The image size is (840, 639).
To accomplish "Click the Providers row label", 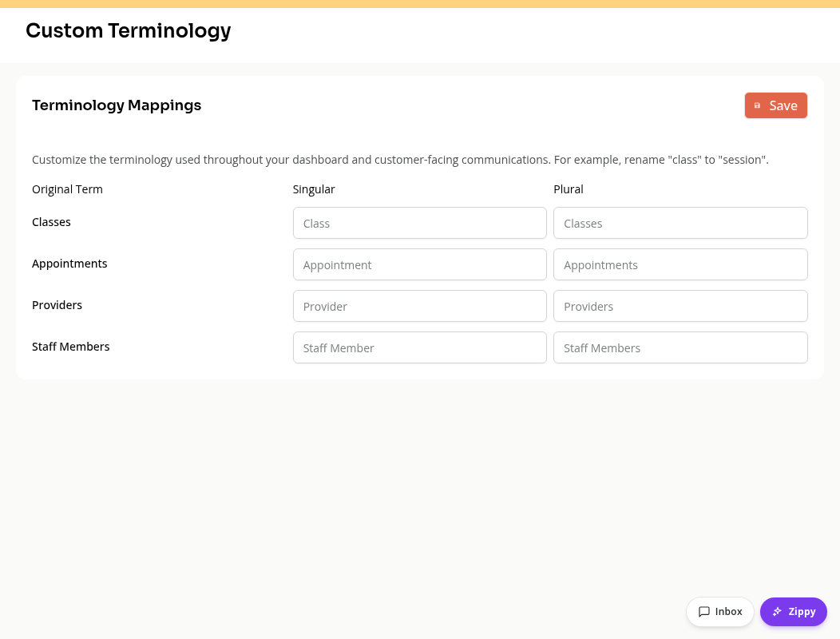I will click(x=57, y=305).
